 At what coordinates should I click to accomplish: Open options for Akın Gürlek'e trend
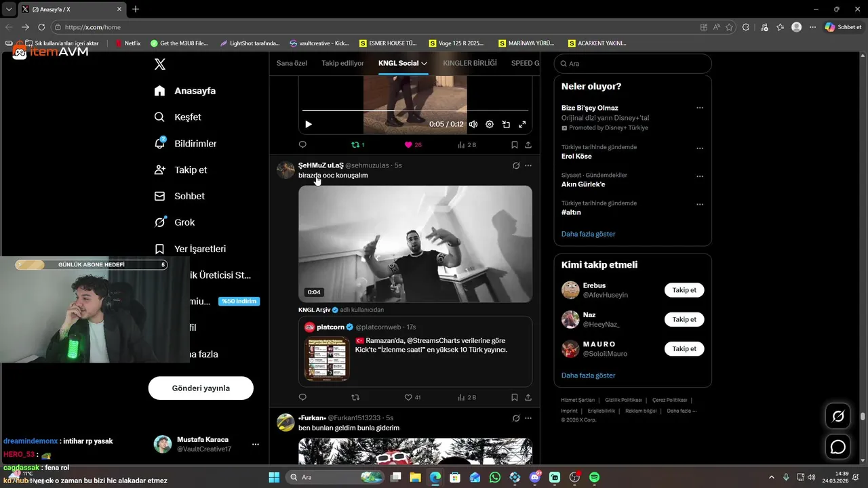click(x=700, y=176)
